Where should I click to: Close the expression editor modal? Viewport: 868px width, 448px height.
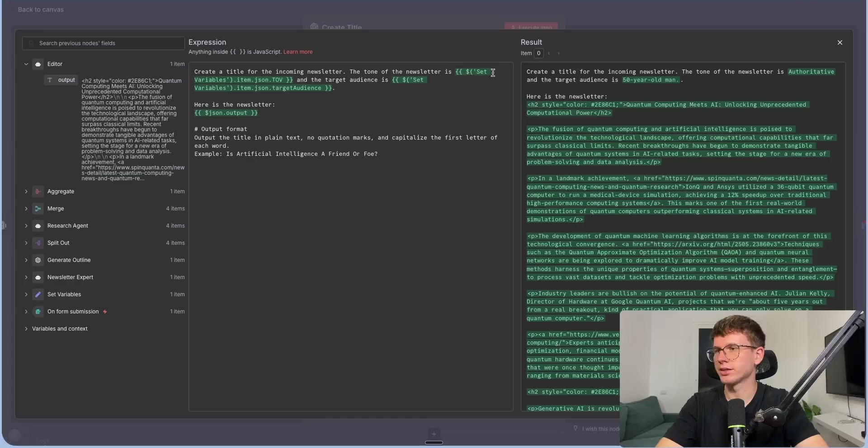coord(840,42)
